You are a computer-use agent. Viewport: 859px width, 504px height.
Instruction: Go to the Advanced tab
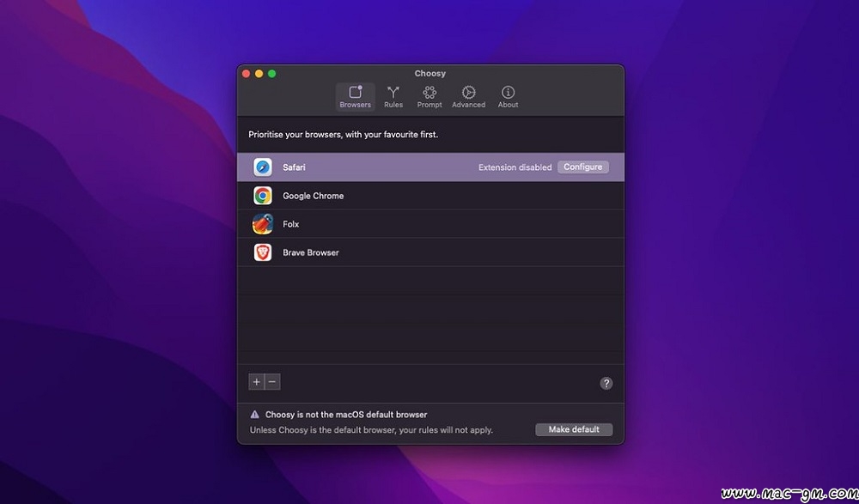click(x=468, y=97)
